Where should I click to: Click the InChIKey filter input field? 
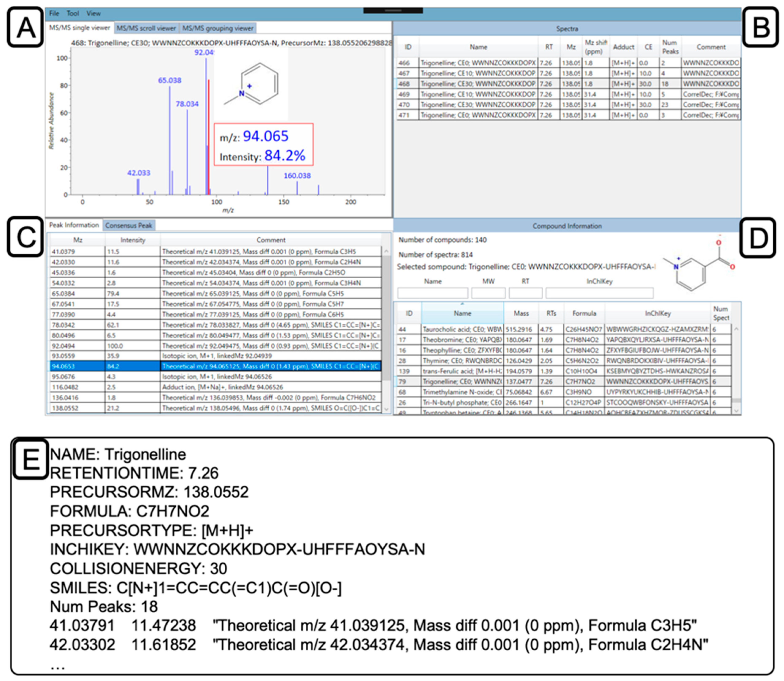click(599, 293)
